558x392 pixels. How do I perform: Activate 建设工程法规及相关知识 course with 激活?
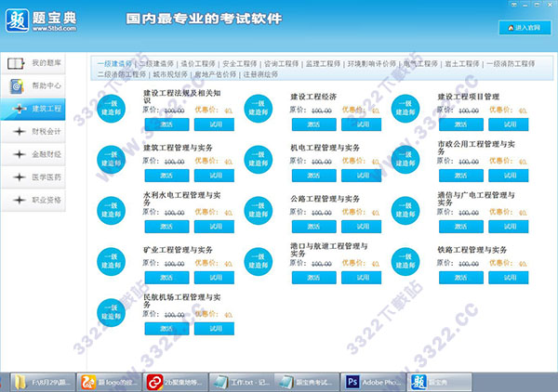tap(166, 123)
